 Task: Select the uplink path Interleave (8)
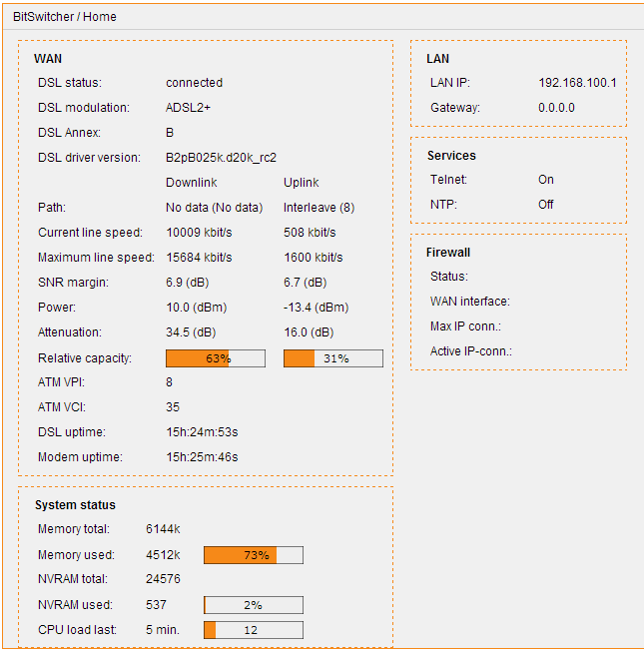319,208
